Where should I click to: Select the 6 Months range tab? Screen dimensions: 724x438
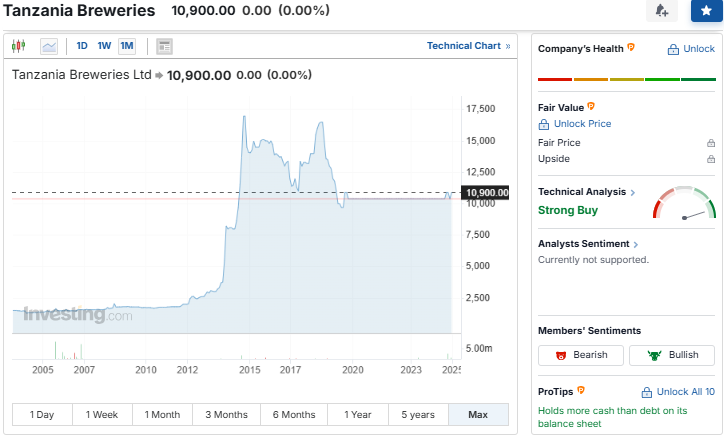[x=294, y=414]
